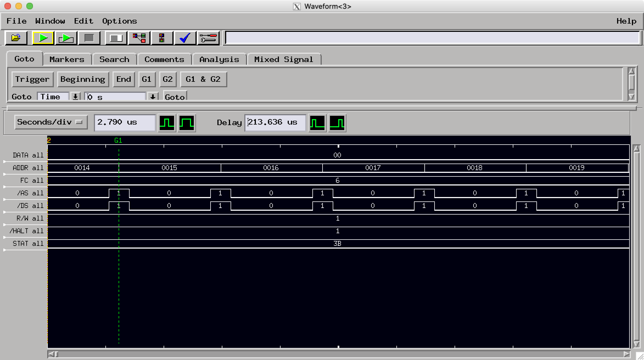The image size is (644, 360).
Task: Shift delay left with the pulse icon
Action: click(317, 123)
